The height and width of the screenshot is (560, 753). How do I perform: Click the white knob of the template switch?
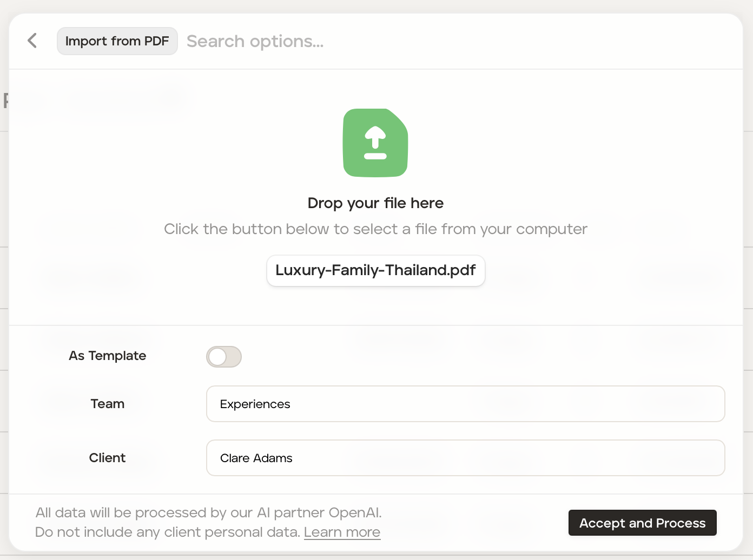tap(217, 357)
